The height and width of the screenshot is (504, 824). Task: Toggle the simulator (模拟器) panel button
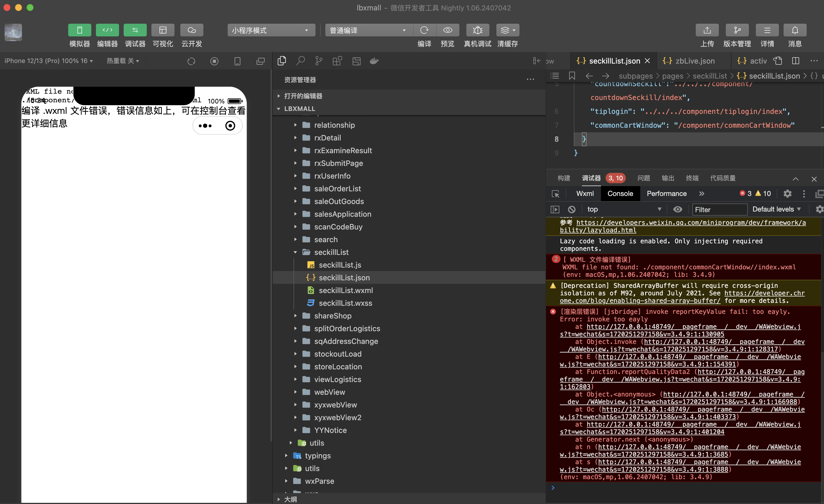pyautogui.click(x=79, y=30)
